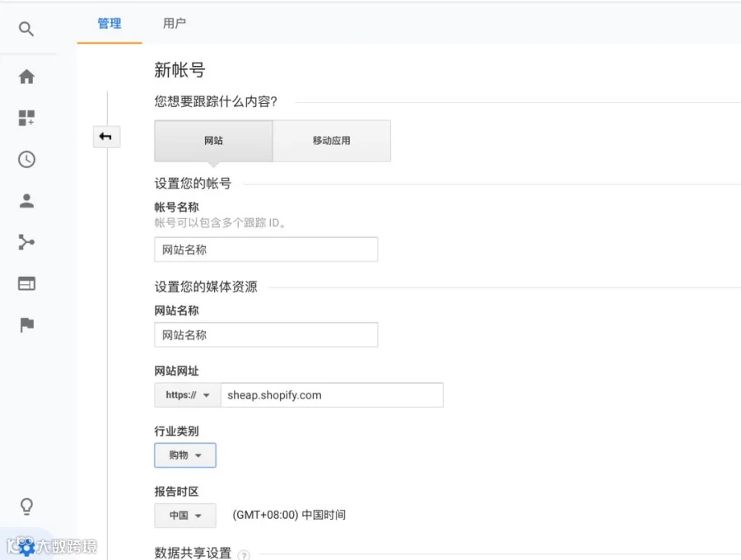741x560 pixels.
Task: Open the 行业类别 购物 dropdown
Action: click(185, 455)
